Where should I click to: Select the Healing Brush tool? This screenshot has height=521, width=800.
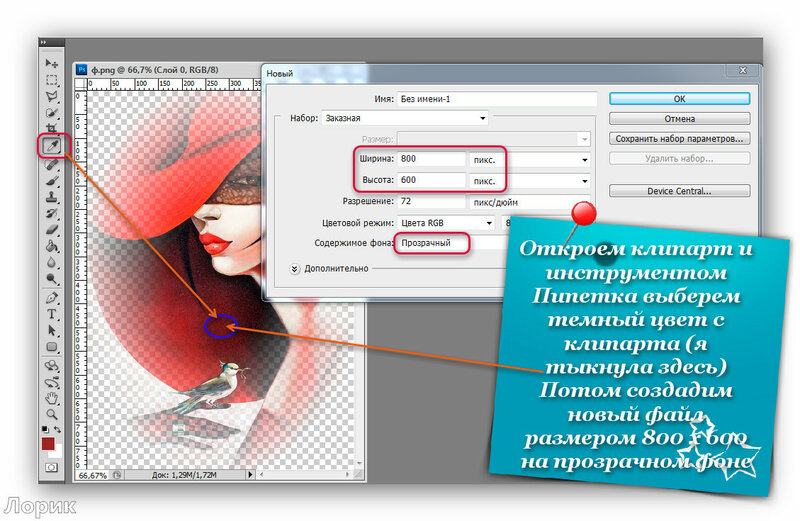point(52,164)
